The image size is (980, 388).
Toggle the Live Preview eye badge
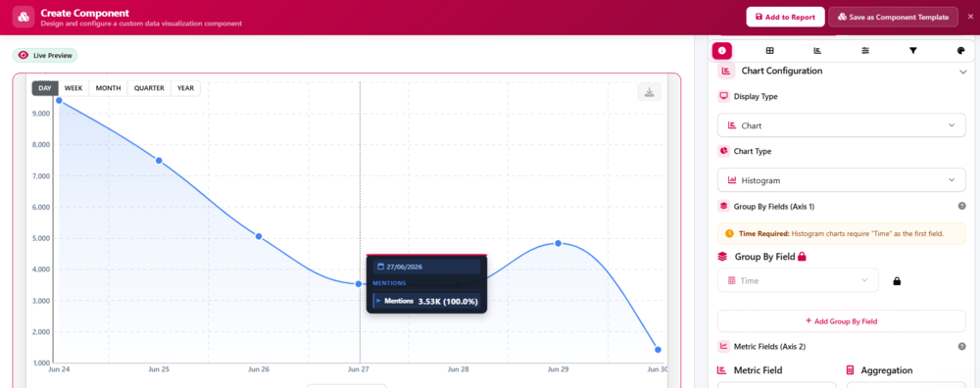pos(45,56)
